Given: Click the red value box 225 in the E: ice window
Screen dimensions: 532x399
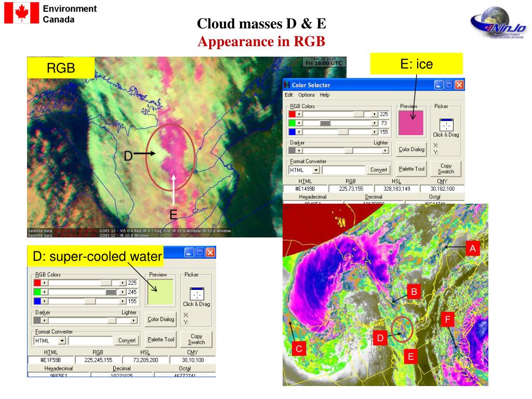Looking at the screenshot, I should (x=384, y=114).
